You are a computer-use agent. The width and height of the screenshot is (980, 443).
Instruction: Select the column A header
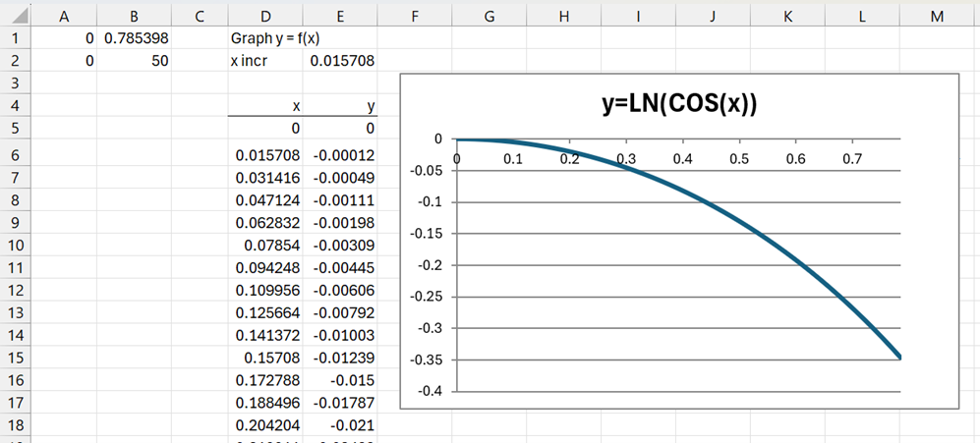(66, 16)
